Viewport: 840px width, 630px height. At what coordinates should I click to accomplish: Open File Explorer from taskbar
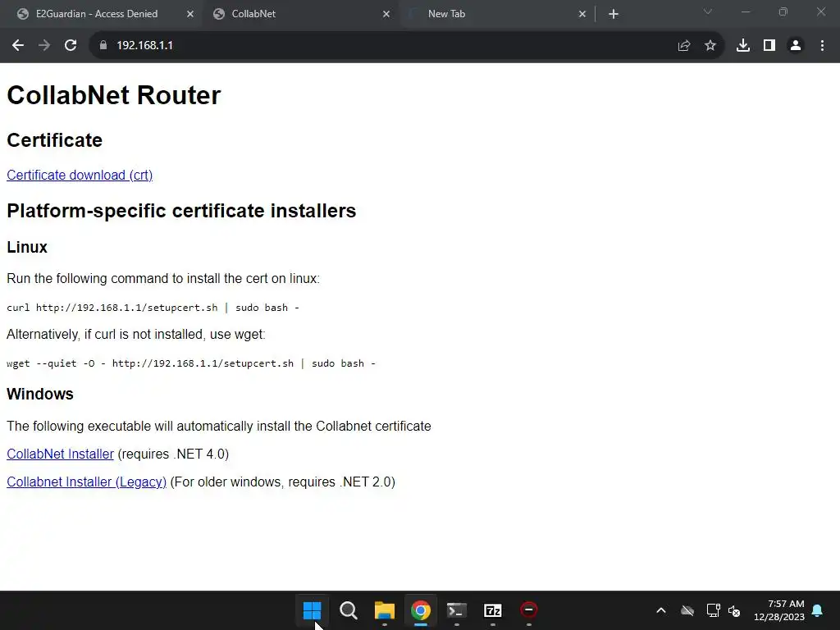(x=385, y=610)
